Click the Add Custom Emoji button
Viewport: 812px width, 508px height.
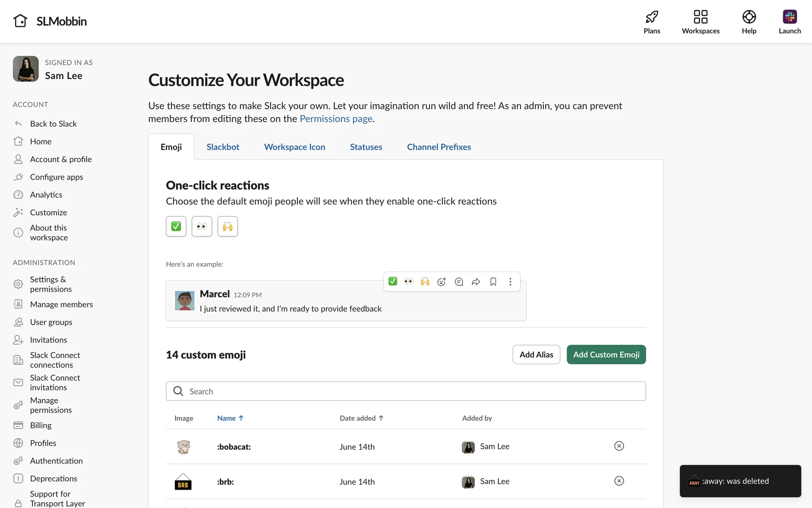606,355
